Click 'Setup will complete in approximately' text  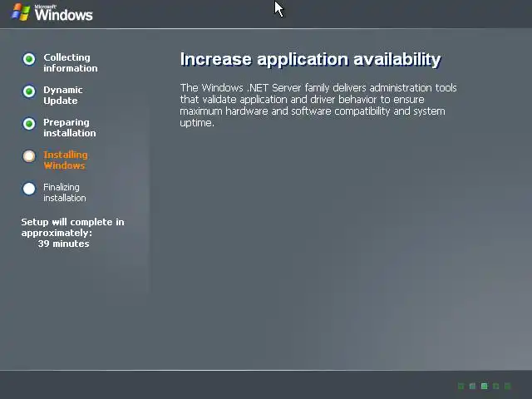click(x=72, y=227)
